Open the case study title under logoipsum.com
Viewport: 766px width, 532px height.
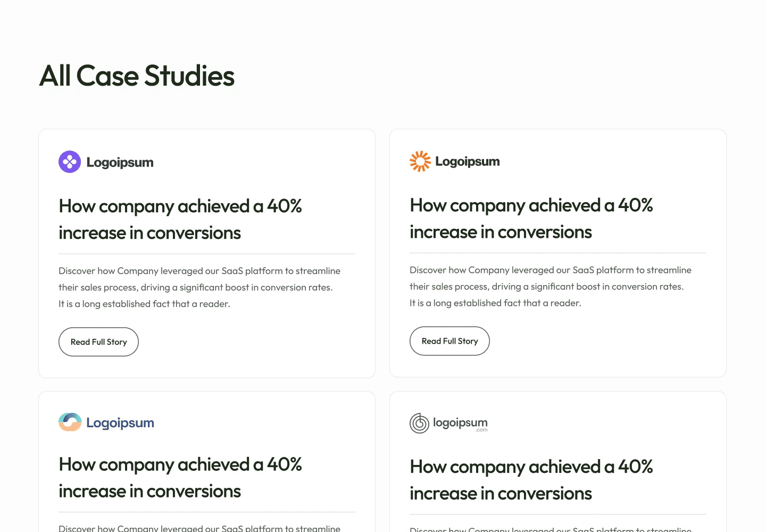[x=531, y=480]
